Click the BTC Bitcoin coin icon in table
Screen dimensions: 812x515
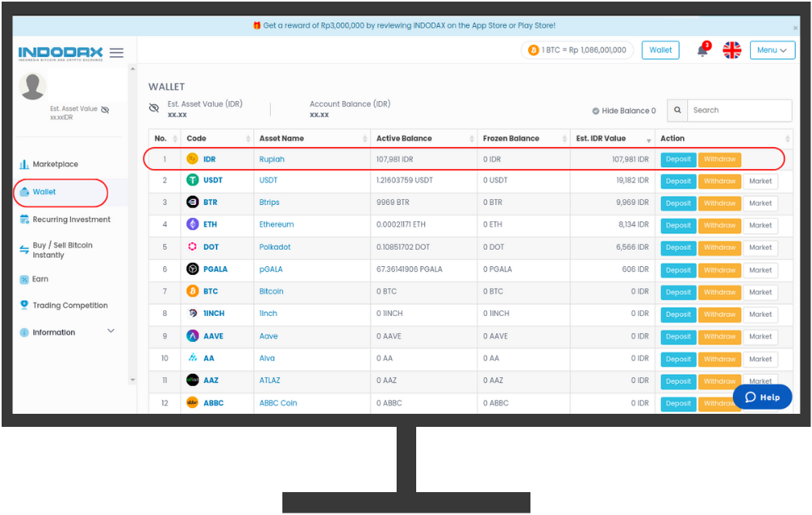193,291
